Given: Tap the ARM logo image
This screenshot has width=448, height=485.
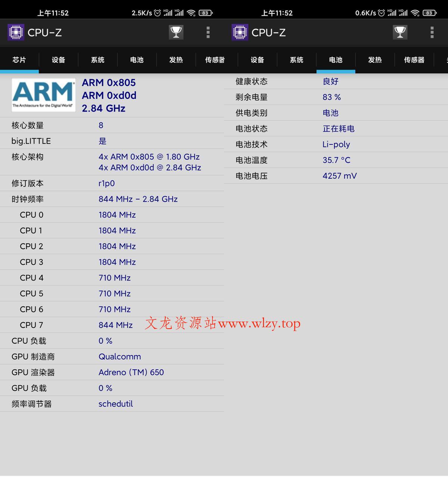Looking at the screenshot, I should tap(43, 95).
